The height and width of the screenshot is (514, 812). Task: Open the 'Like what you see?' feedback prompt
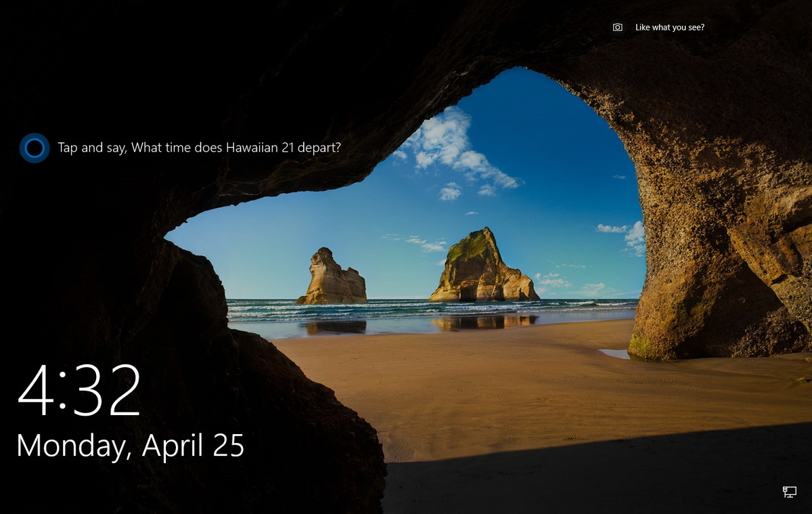[x=669, y=27]
